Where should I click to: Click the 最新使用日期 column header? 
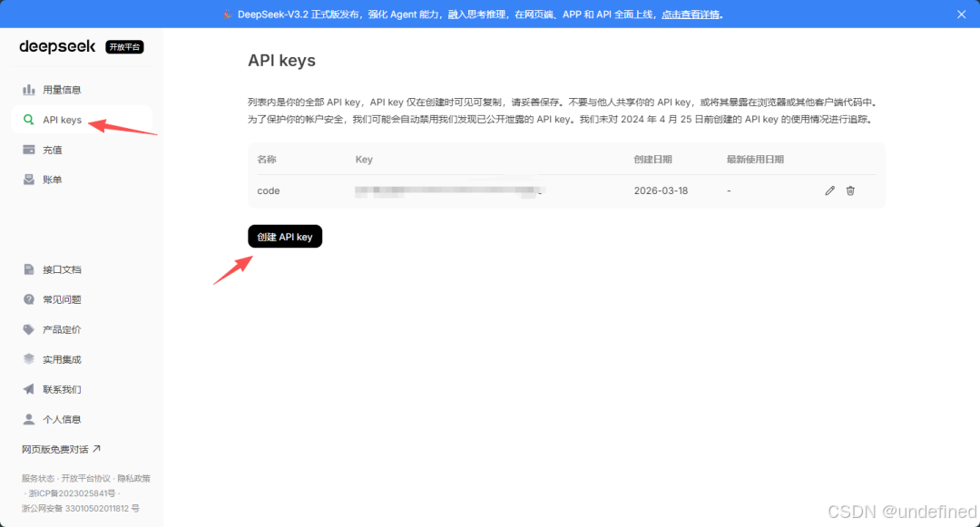pyautogui.click(x=755, y=160)
